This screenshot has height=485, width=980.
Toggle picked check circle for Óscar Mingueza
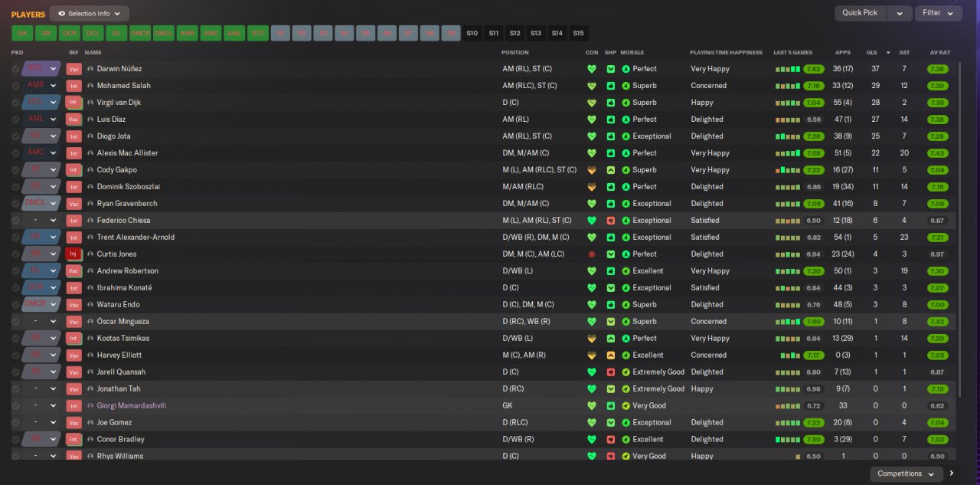15,322
